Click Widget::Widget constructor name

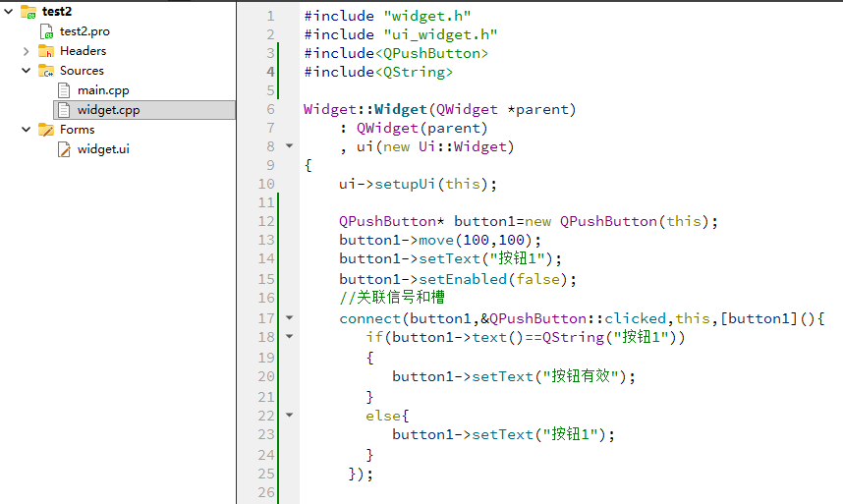coord(365,110)
